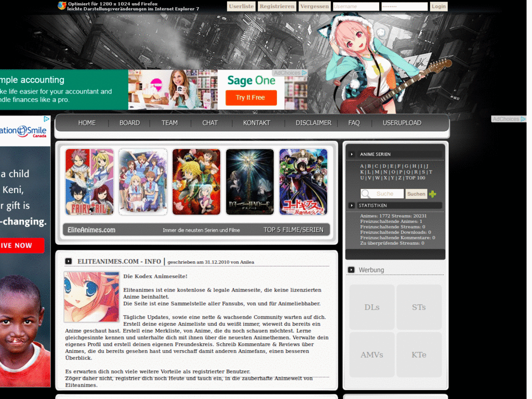Screen dimensions: 532x399
Task: Open the USERUPLOAD menu item
Action: (x=402, y=123)
